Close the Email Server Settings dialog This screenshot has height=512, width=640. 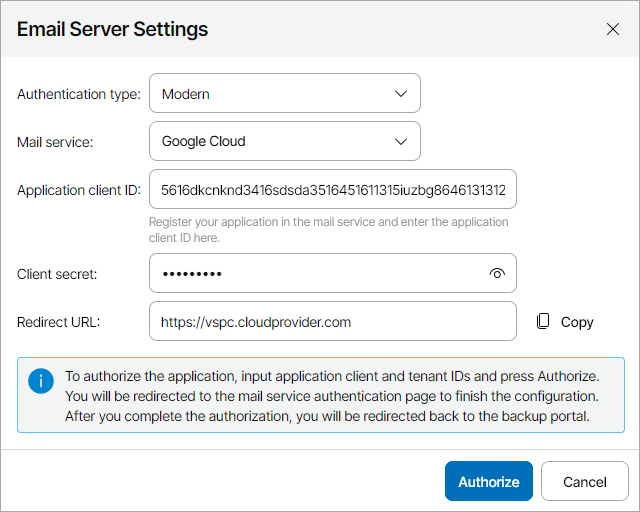[613, 29]
